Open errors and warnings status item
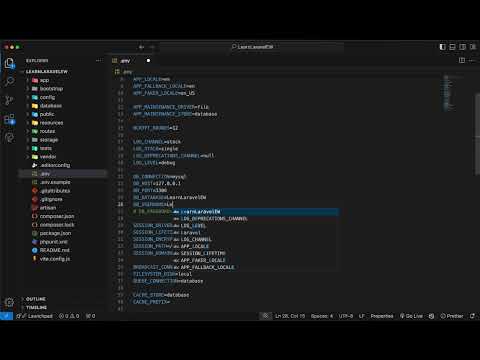This screenshot has width=480, height=360. coord(69,316)
